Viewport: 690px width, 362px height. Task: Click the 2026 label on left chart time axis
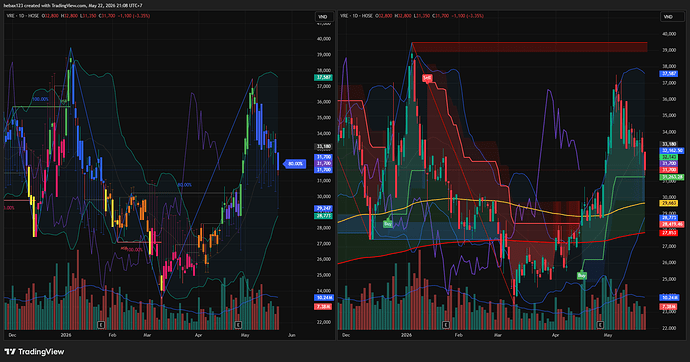click(x=66, y=335)
